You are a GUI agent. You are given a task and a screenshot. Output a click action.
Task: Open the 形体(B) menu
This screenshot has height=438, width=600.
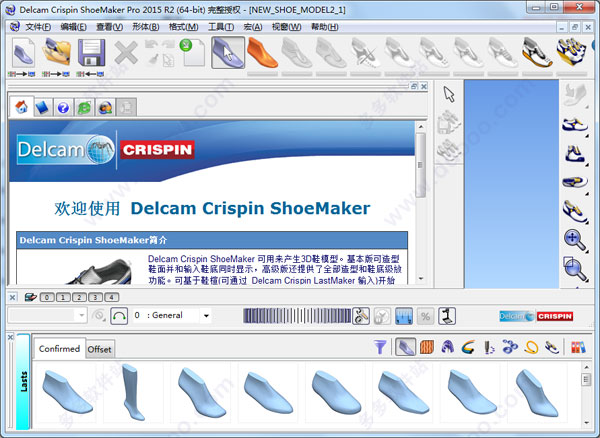(145, 27)
